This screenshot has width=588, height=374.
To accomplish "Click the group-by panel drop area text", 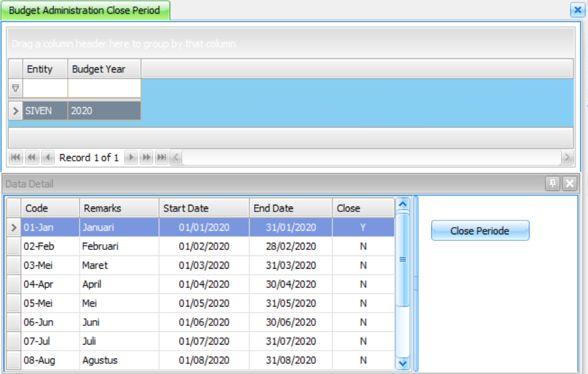I will (x=124, y=44).
